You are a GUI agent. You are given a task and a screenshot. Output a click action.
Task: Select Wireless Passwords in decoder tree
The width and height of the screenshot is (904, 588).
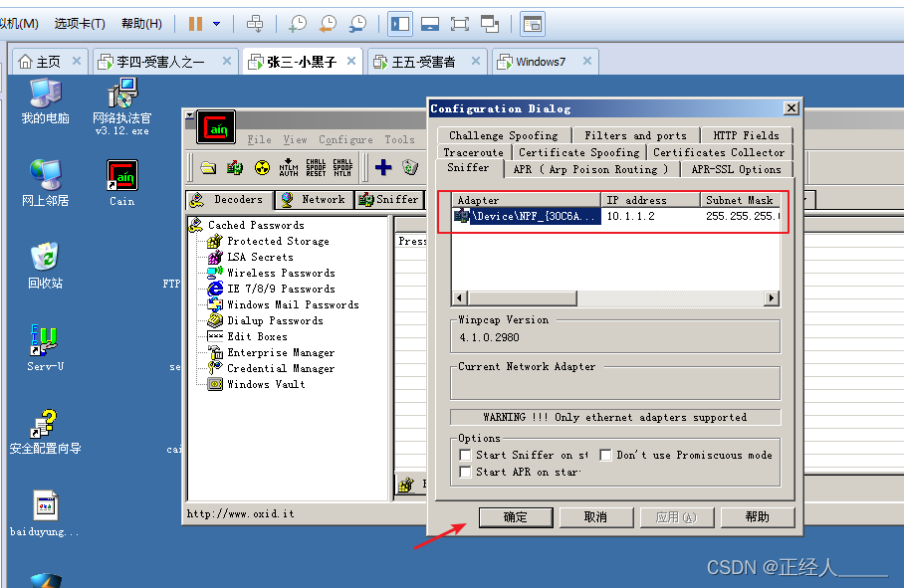click(x=281, y=273)
